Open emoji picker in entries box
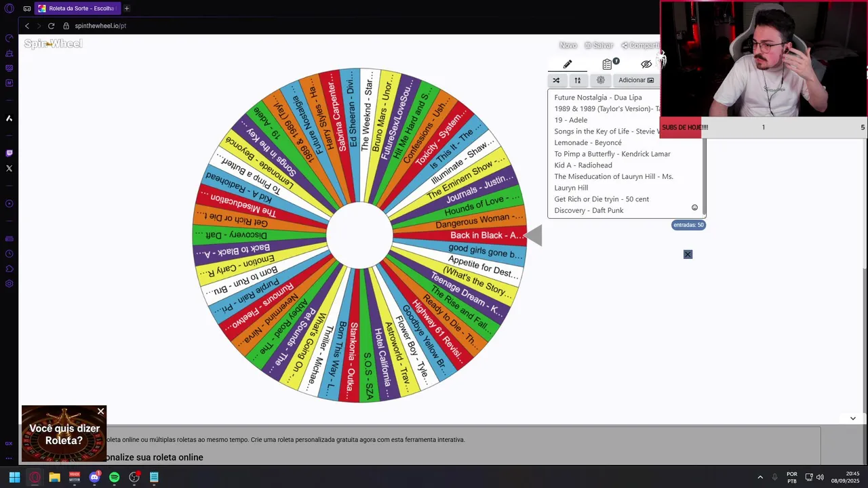Viewport: 868px width, 488px height. [694, 207]
